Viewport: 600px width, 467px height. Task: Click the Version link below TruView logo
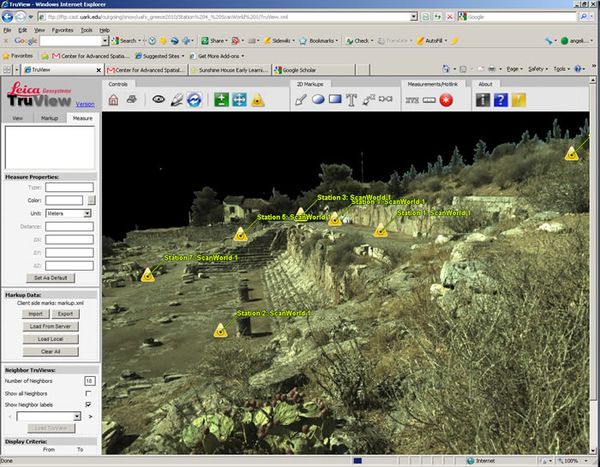click(x=85, y=104)
